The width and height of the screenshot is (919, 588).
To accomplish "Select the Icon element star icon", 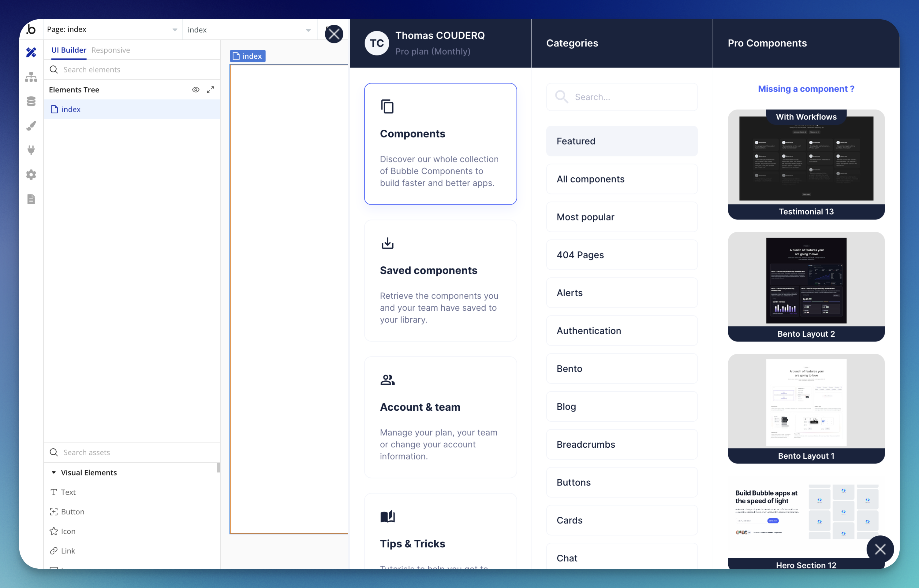I will (x=54, y=531).
